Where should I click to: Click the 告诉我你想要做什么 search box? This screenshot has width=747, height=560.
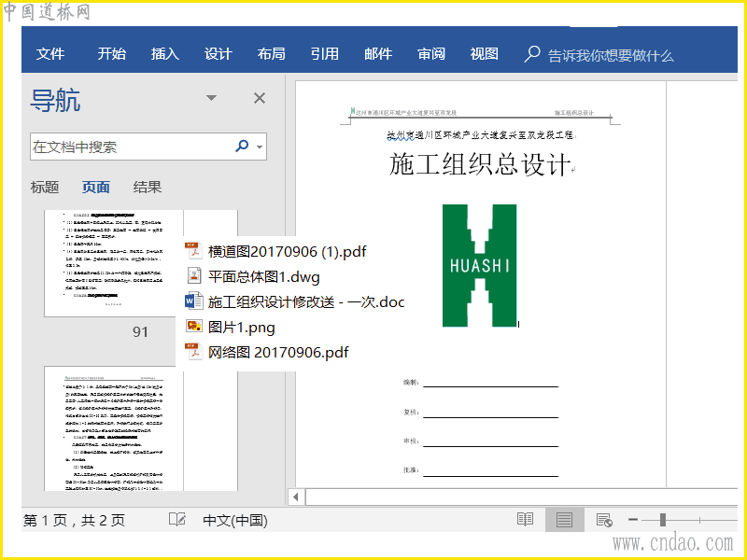click(611, 56)
